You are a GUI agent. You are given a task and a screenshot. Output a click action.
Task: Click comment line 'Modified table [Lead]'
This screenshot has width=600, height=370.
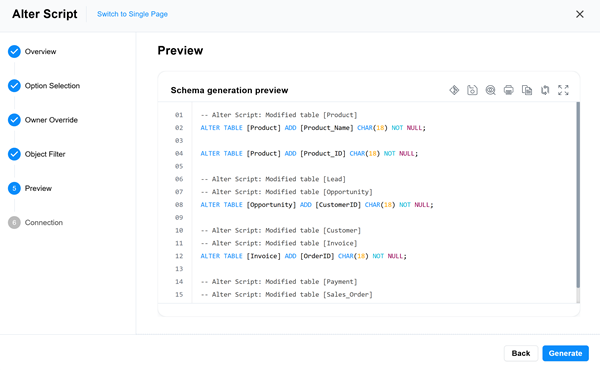pyautogui.click(x=273, y=179)
